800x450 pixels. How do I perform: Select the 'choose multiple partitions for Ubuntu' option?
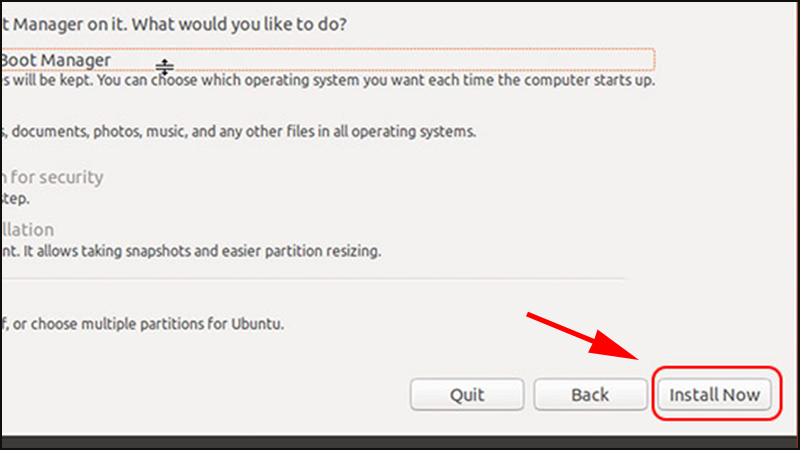click(x=142, y=324)
